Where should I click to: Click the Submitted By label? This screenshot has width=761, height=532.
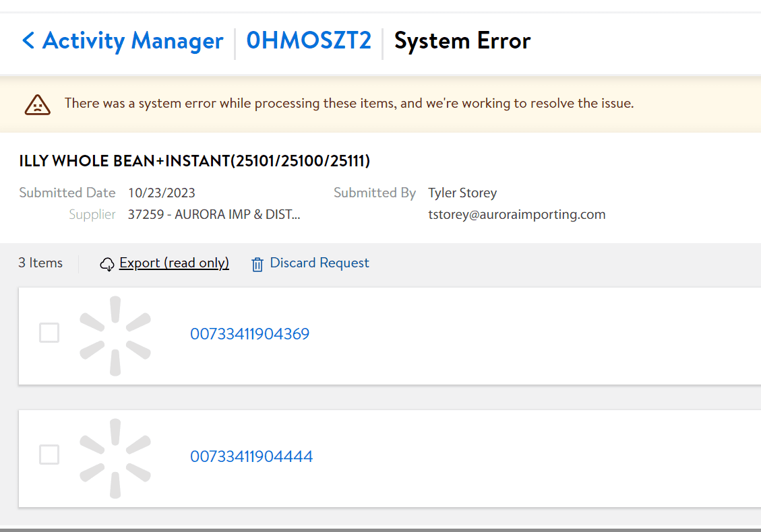point(375,193)
